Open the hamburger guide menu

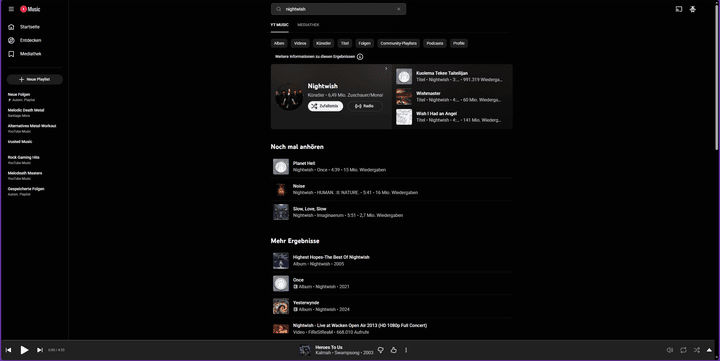point(11,9)
